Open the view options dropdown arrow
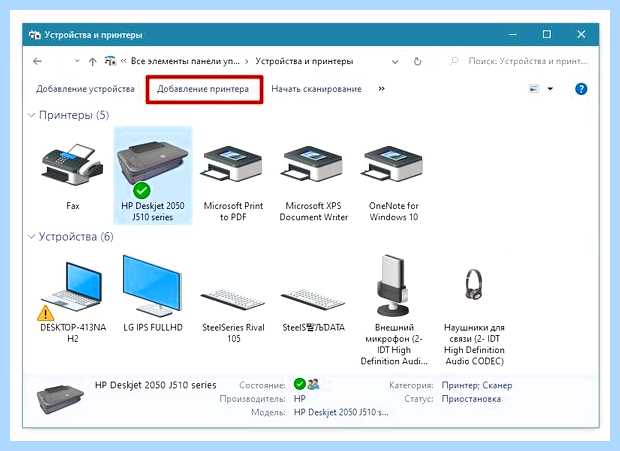This screenshot has height=451, width=620. [550, 89]
